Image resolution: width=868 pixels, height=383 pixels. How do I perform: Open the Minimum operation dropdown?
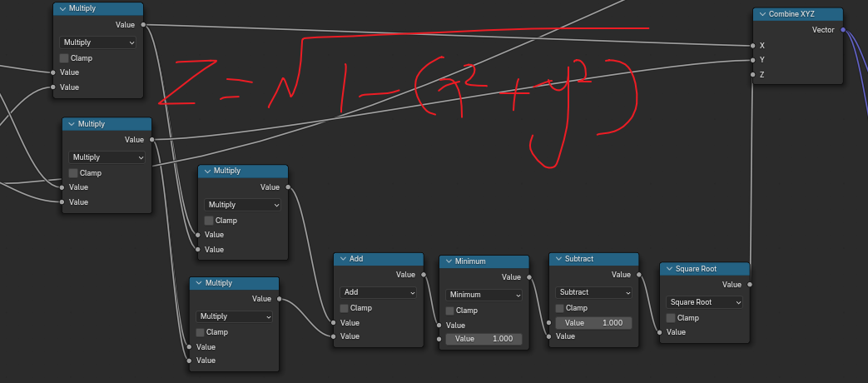(484, 295)
